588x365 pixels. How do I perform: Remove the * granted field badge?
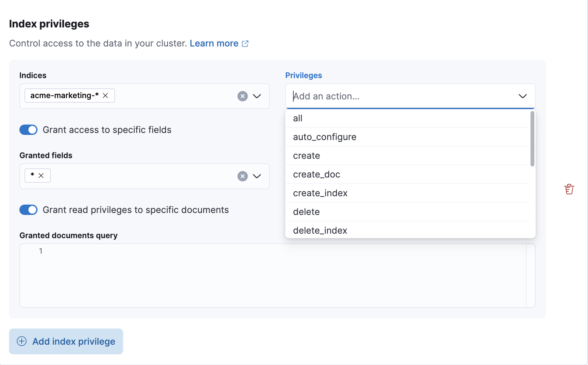41,176
